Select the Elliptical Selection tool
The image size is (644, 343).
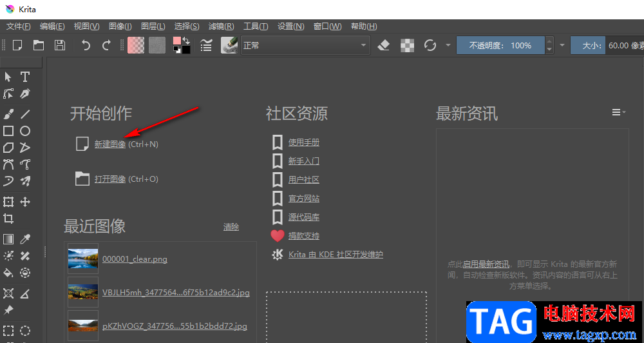[25, 331]
